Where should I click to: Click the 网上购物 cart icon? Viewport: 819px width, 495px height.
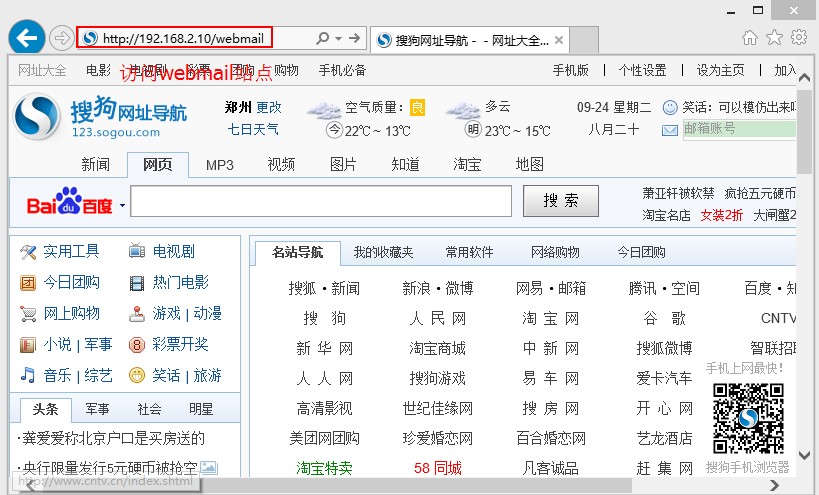tap(28, 314)
